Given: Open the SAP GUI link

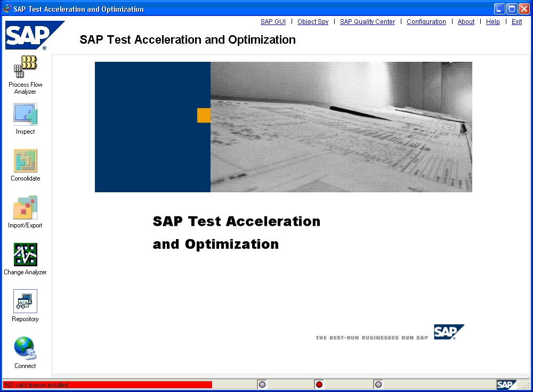Looking at the screenshot, I should pyautogui.click(x=273, y=21).
